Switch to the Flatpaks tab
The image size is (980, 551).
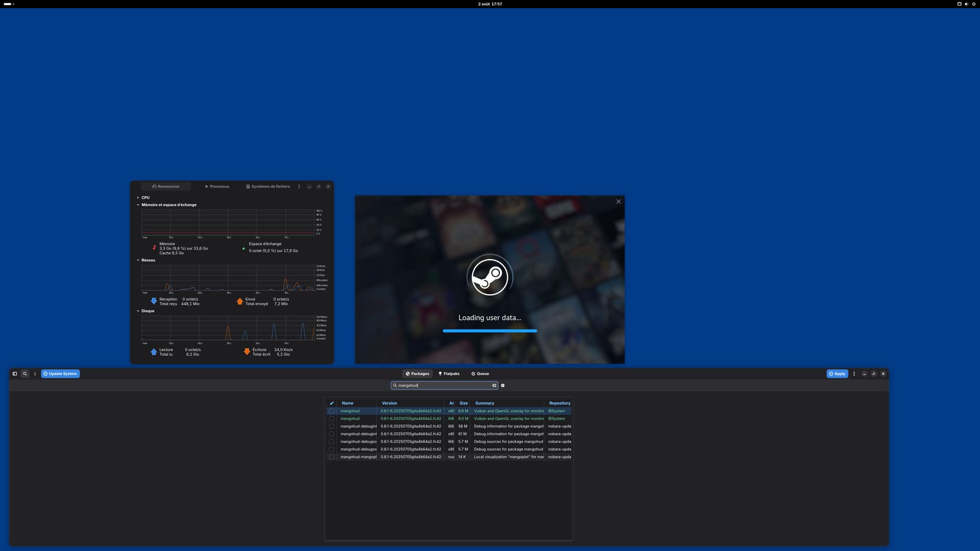[x=449, y=373]
